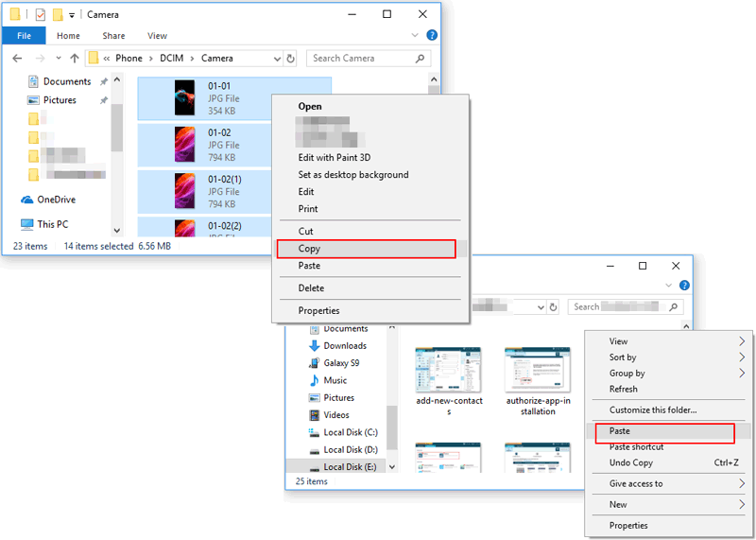Open the View ribbon tab in Camera window

157,36
